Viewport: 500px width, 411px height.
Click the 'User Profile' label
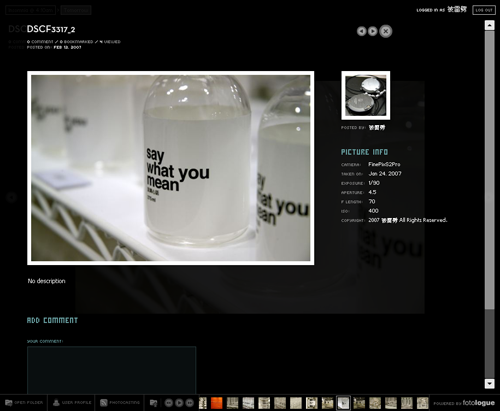tap(76, 403)
